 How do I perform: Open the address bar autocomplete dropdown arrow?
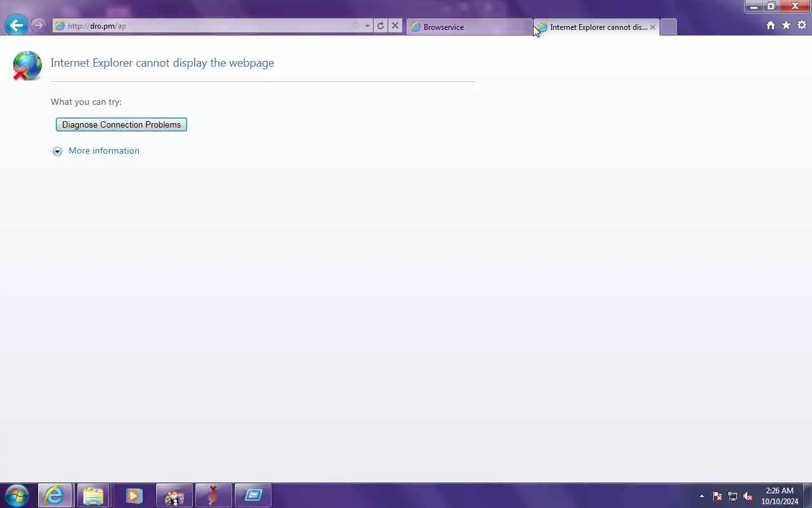[367, 26]
